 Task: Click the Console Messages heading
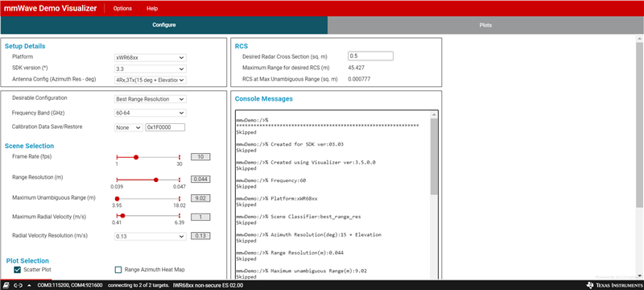pos(264,98)
